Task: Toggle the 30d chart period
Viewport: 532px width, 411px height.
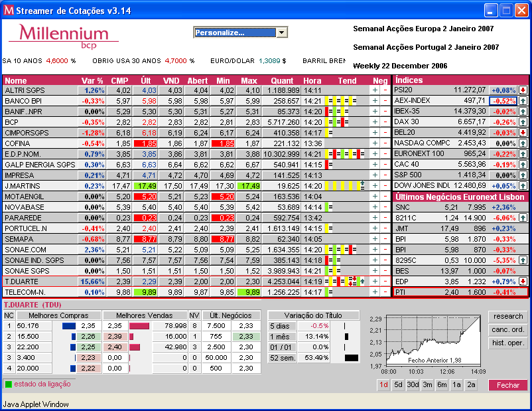Action: pos(413,385)
